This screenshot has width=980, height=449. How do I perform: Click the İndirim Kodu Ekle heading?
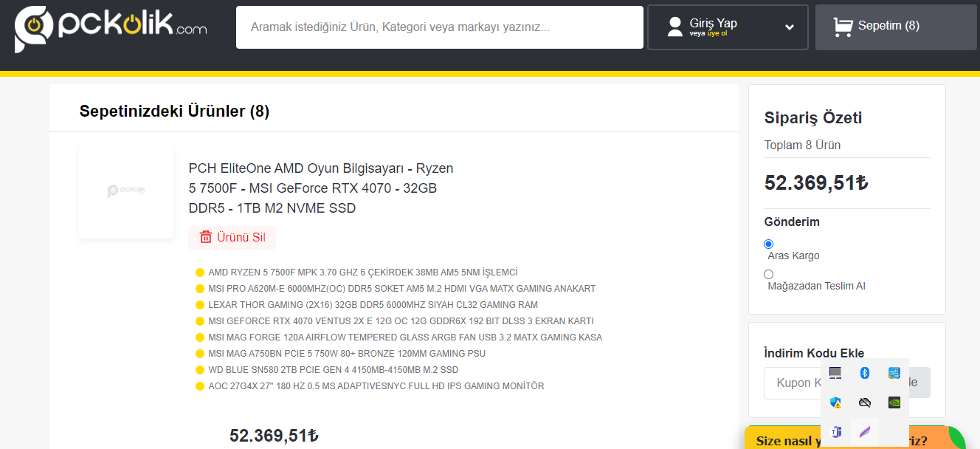(x=814, y=353)
